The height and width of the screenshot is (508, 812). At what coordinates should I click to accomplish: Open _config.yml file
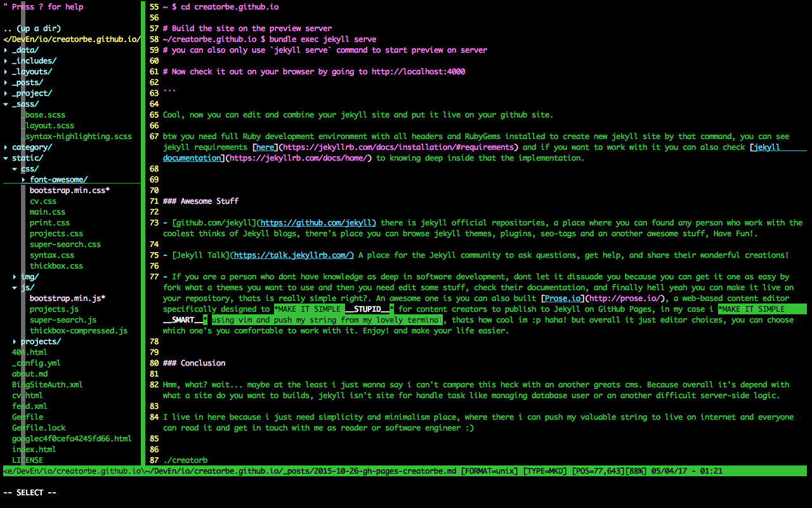[36, 363]
